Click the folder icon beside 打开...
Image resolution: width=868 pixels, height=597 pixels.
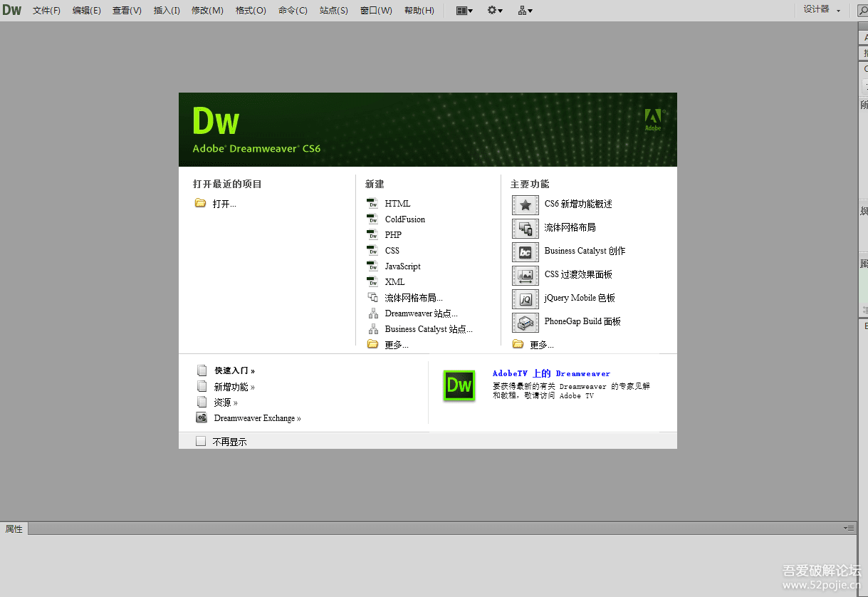[x=200, y=203]
